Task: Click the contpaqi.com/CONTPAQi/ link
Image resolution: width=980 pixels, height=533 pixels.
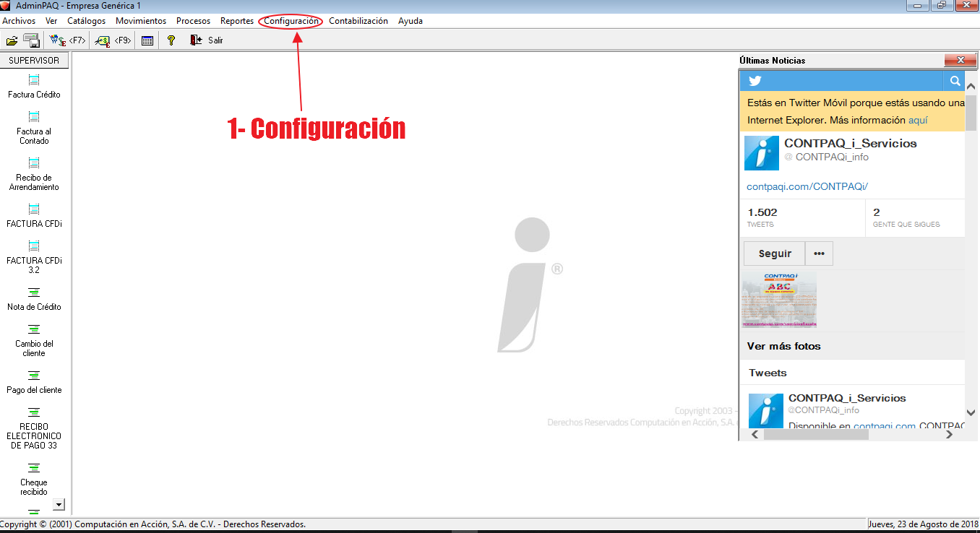Action: [x=807, y=186]
